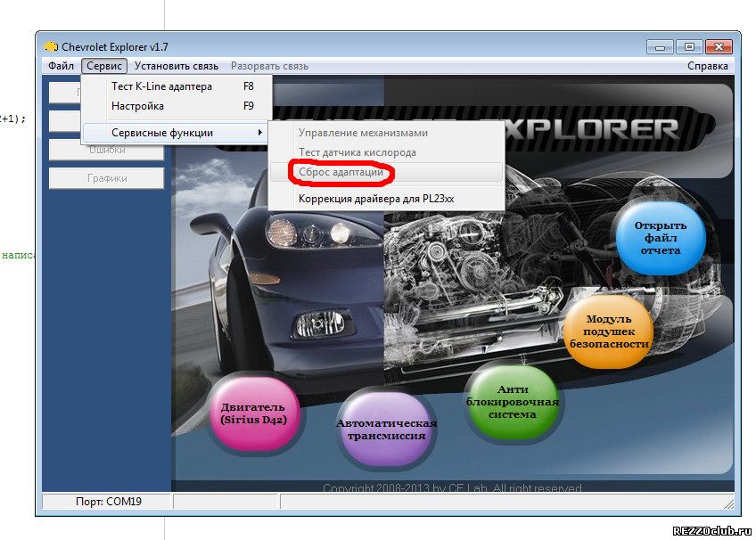Click the Порт: COM19 status bar field

click(x=108, y=502)
